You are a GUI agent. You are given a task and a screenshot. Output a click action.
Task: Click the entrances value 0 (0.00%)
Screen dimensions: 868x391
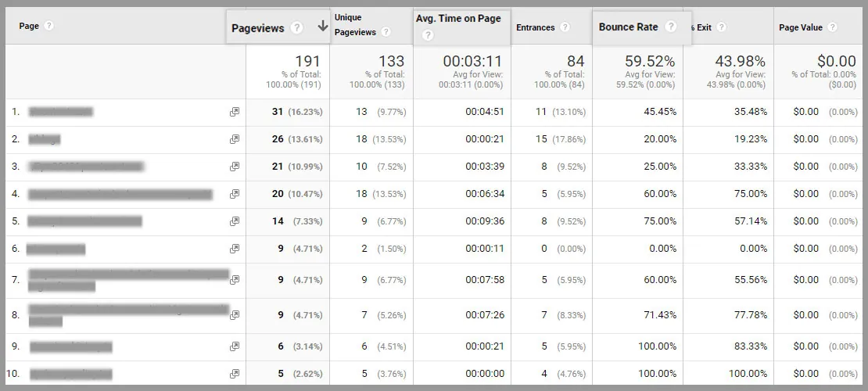coord(563,249)
